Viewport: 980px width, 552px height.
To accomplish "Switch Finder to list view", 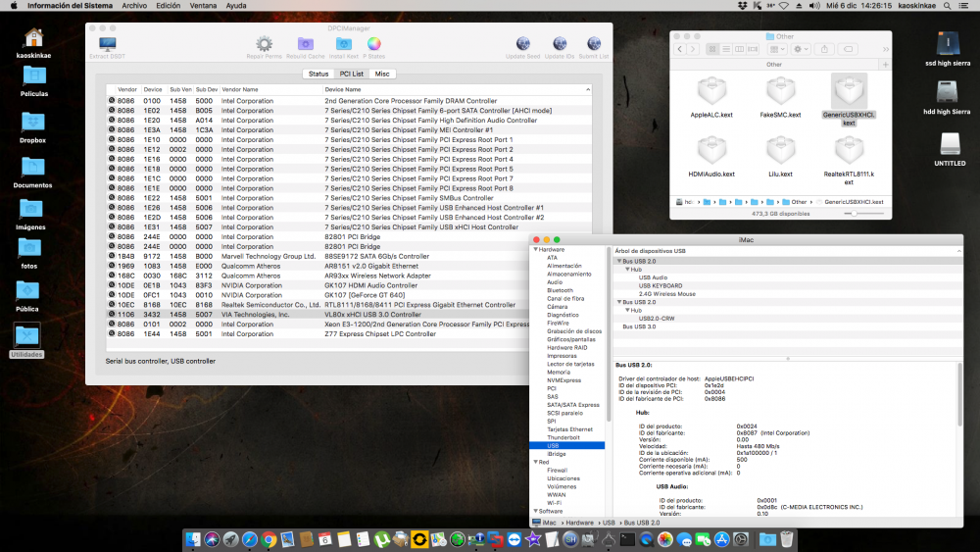I will click(725, 49).
